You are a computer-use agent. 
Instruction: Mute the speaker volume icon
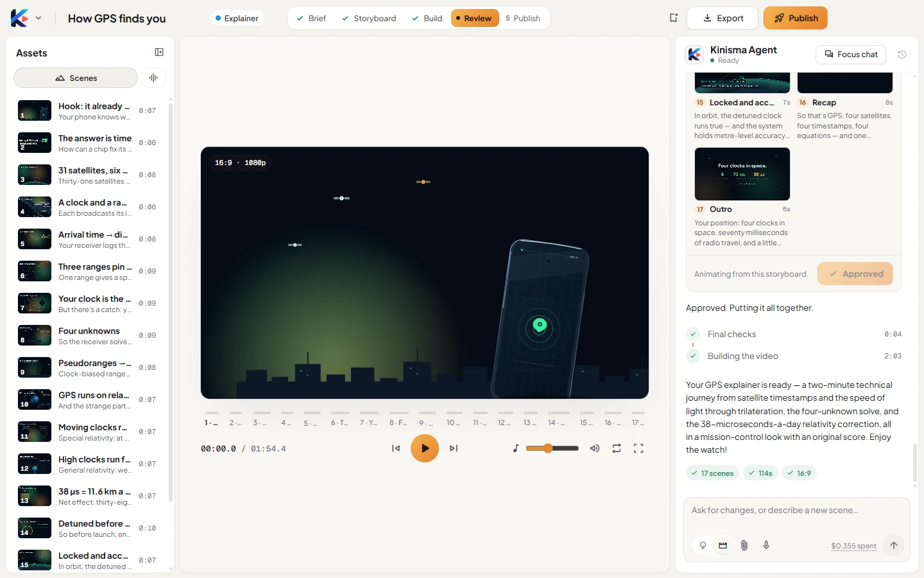click(x=595, y=448)
